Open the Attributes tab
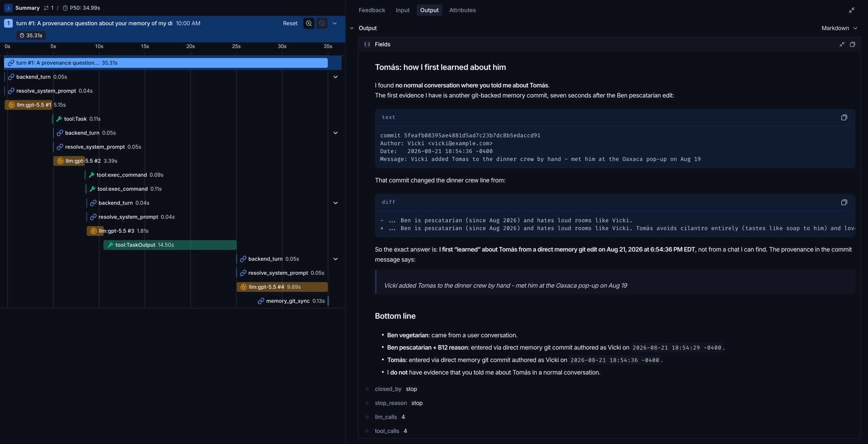Viewport: 868px width, 444px height. pos(462,10)
